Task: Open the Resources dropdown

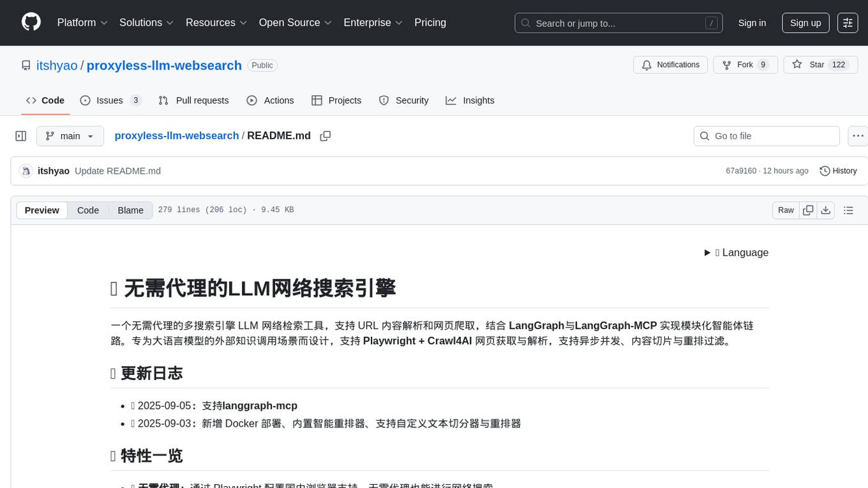Action: click(216, 22)
